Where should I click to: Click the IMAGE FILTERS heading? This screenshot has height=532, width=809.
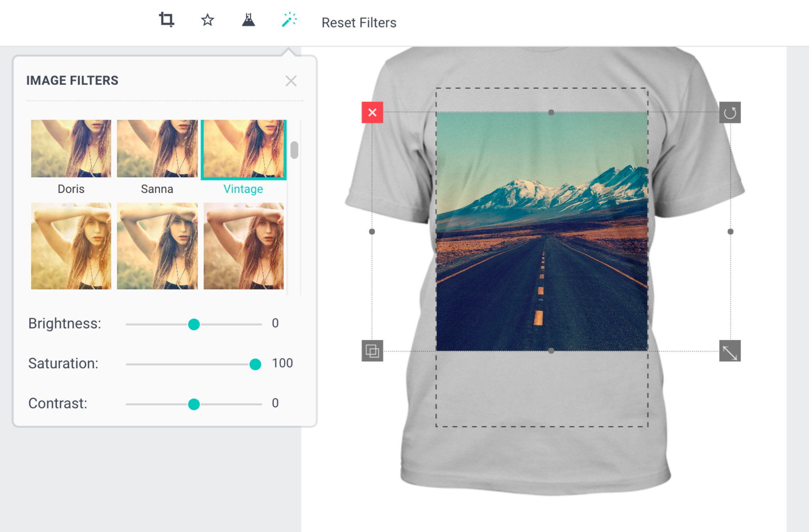72,80
